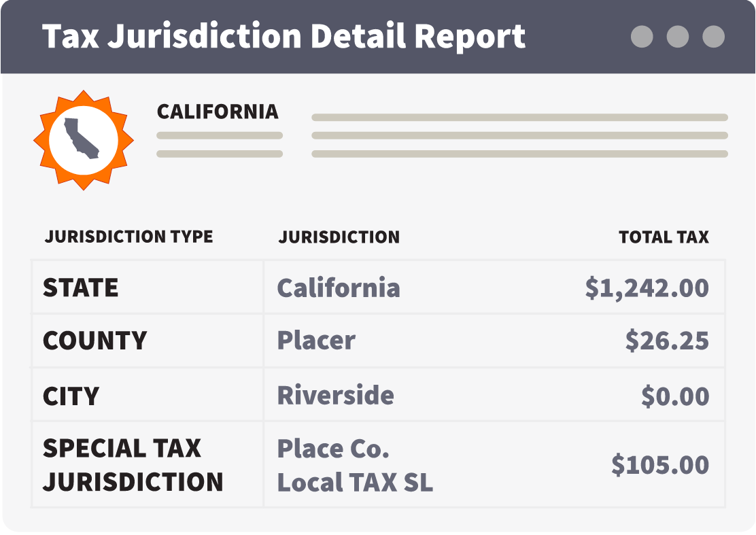Click the Total Tax column header
The height and width of the screenshot is (535, 756).
664,237
